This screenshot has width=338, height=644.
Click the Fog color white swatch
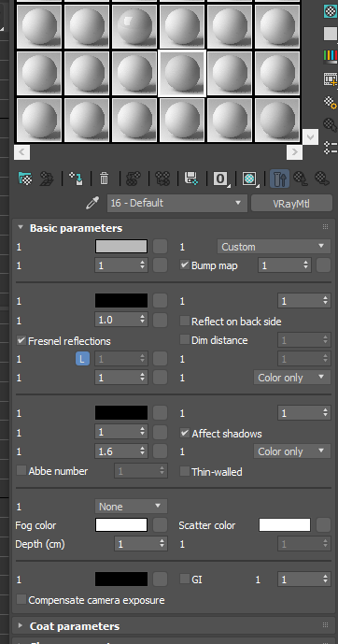coord(121,525)
